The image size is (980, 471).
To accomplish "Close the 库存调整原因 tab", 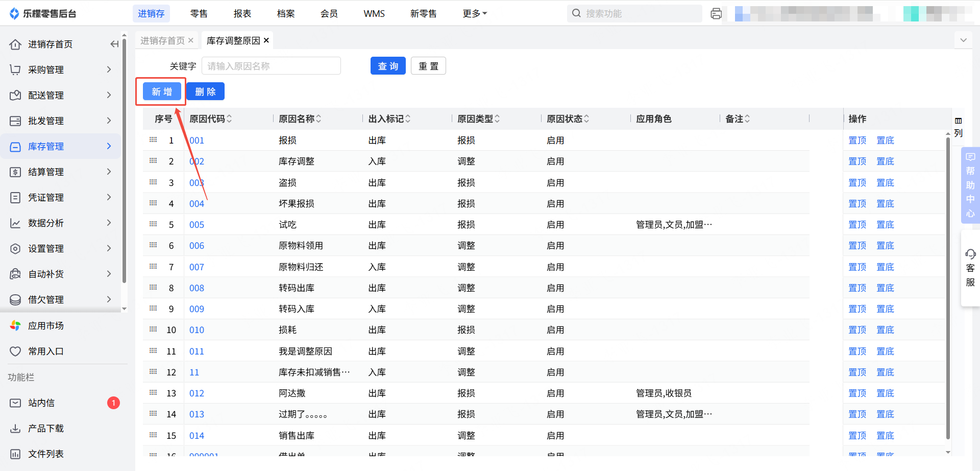I will (266, 40).
